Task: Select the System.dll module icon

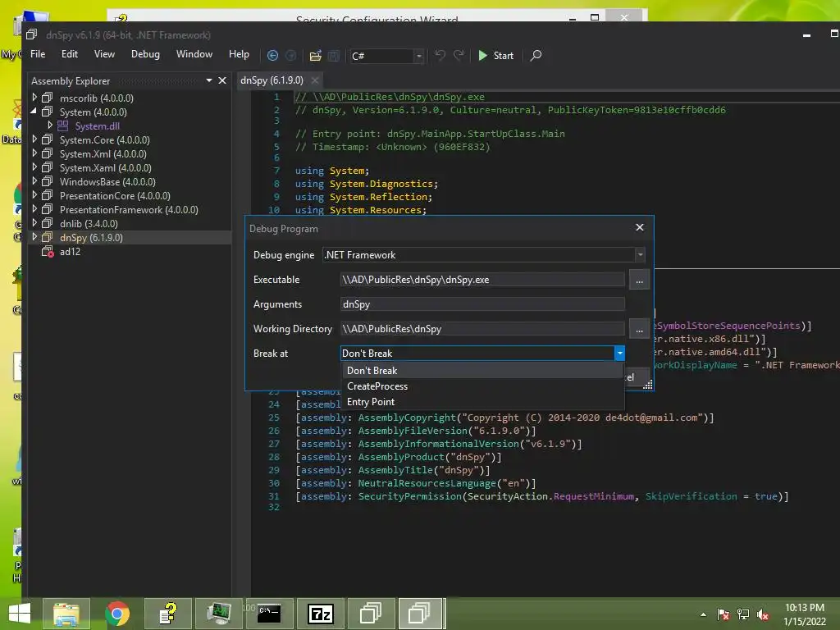Action: pos(62,126)
